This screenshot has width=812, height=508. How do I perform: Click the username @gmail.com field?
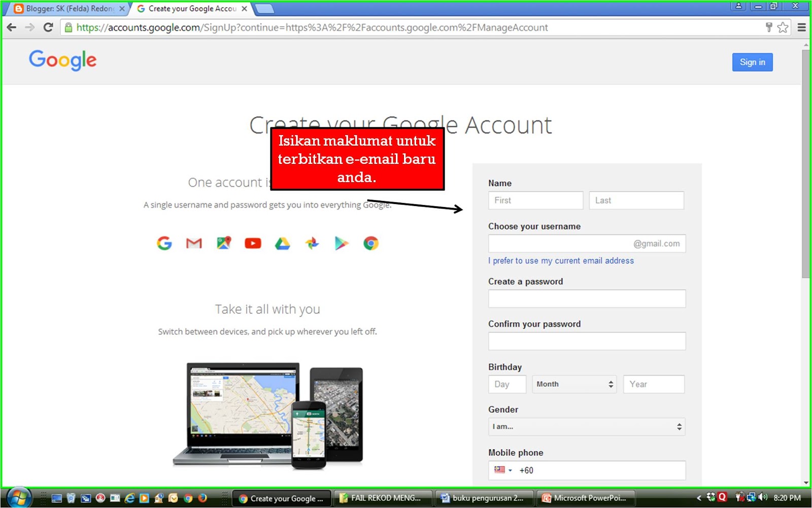click(x=587, y=244)
